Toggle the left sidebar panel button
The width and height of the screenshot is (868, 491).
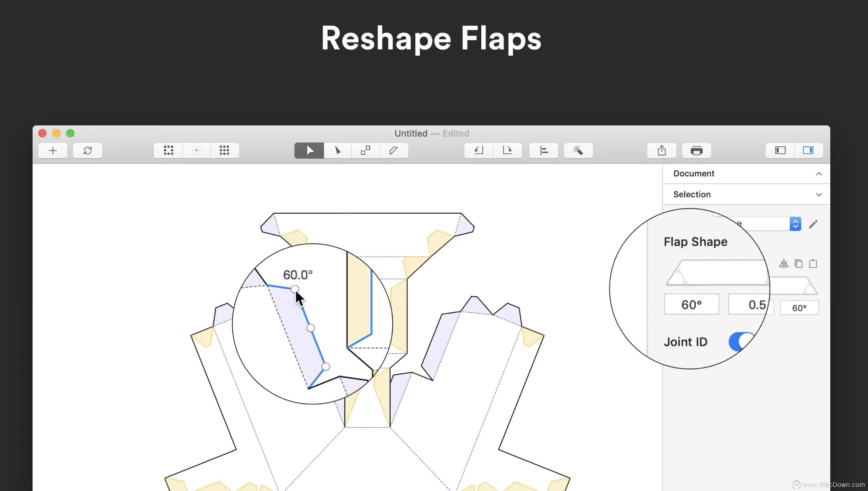point(780,150)
